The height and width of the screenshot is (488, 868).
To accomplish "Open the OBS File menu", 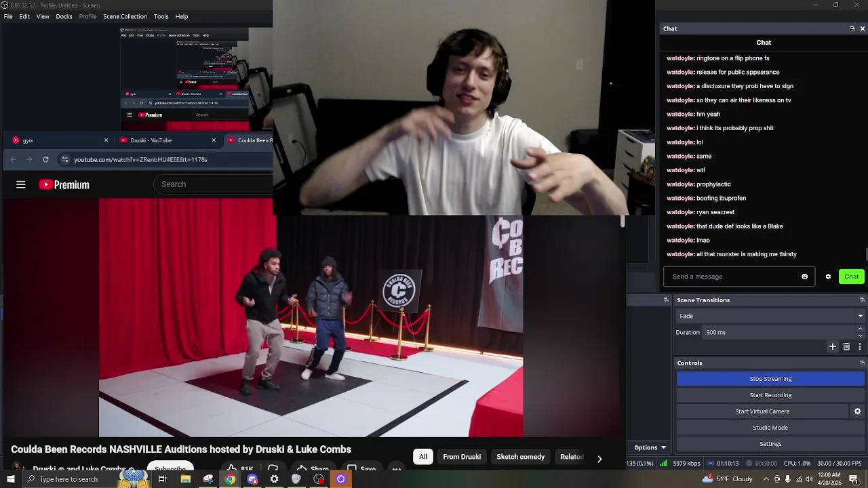I will 8,16.
